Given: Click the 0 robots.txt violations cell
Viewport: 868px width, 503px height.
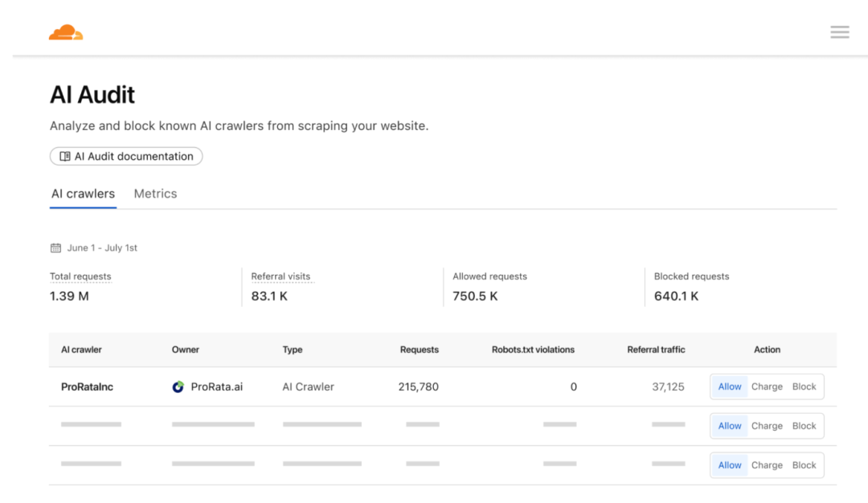Looking at the screenshot, I should [574, 386].
